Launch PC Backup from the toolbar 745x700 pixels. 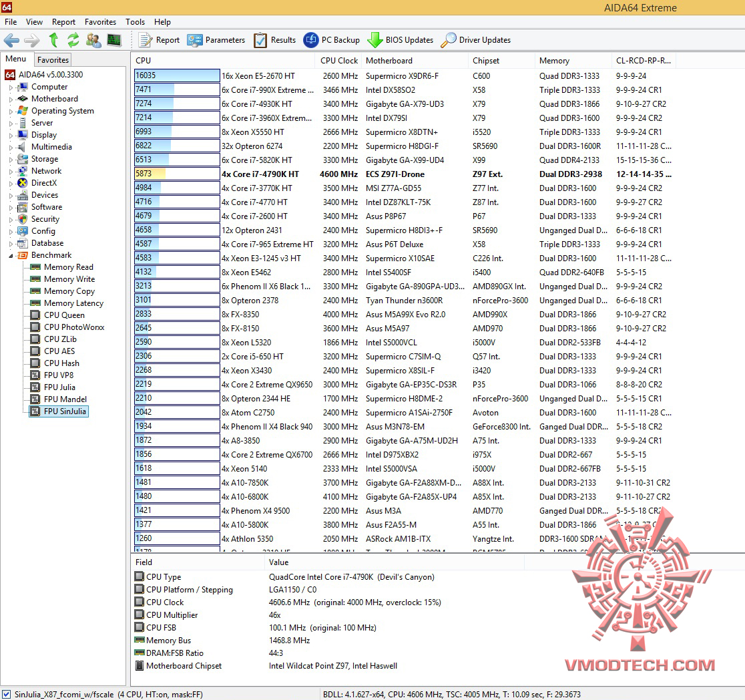[332, 41]
